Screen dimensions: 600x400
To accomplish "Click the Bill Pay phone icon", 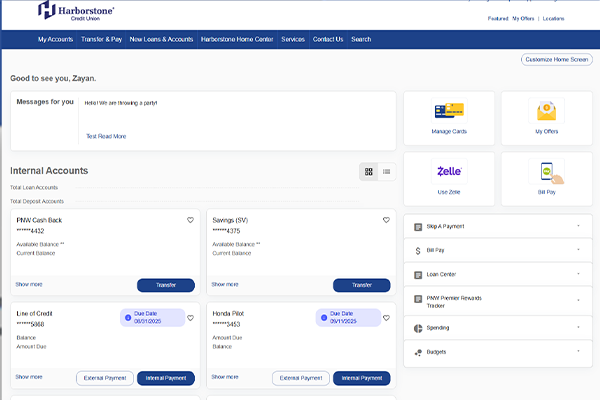I will (546, 172).
